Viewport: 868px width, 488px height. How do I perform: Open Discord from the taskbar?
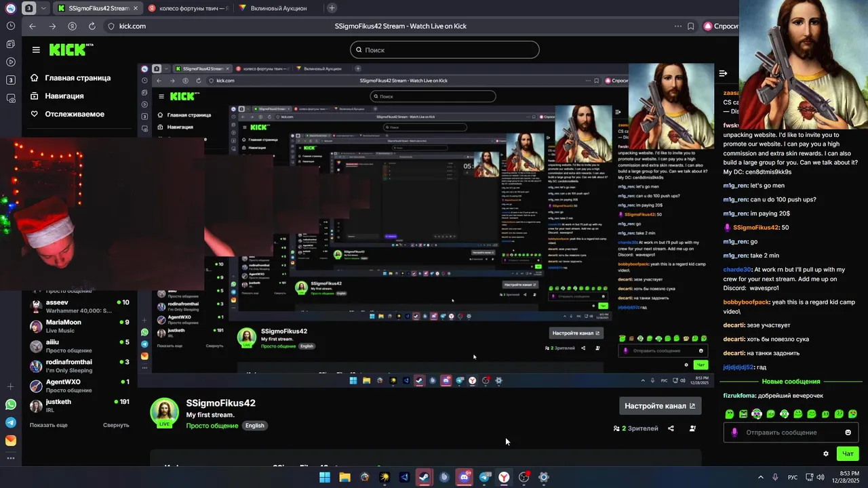tap(465, 477)
